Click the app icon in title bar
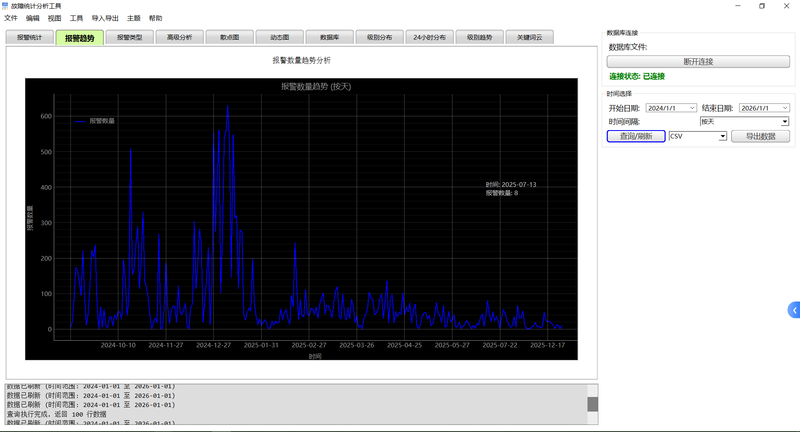This screenshot has height=432, width=800. pos(5,6)
